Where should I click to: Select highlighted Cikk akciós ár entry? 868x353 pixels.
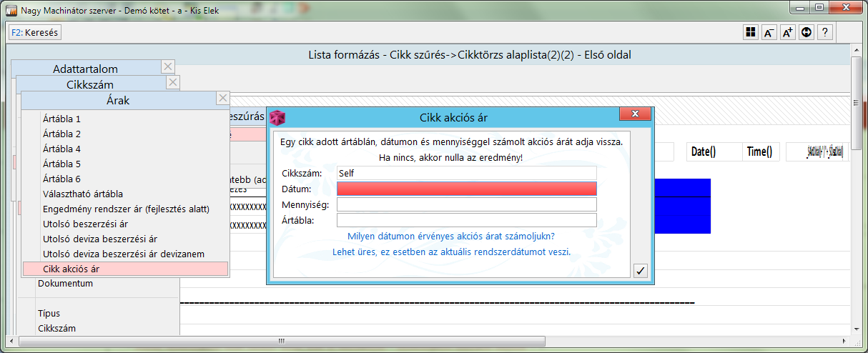pyautogui.click(x=126, y=269)
